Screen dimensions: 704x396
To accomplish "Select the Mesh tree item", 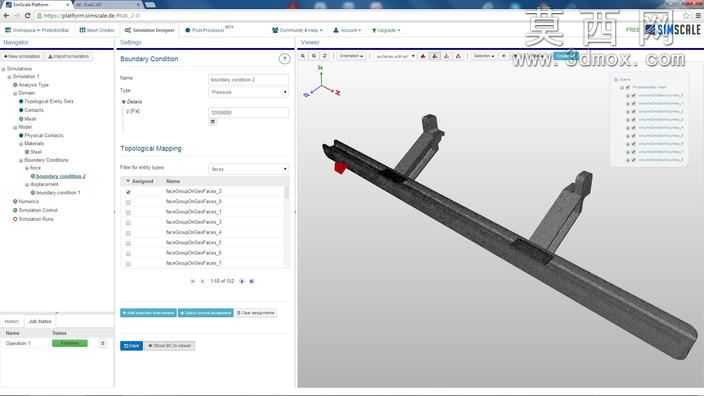I will click(x=27, y=119).
